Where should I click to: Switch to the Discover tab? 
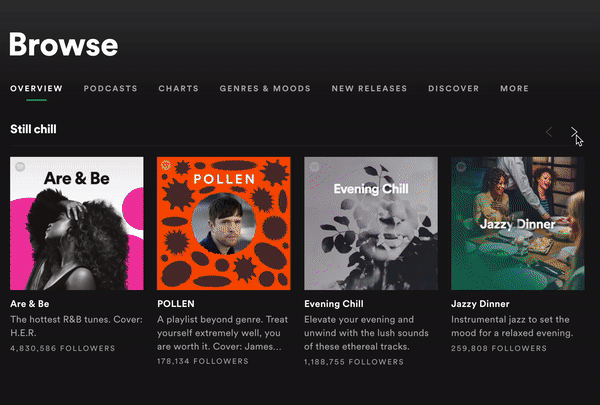click(453, 88)
